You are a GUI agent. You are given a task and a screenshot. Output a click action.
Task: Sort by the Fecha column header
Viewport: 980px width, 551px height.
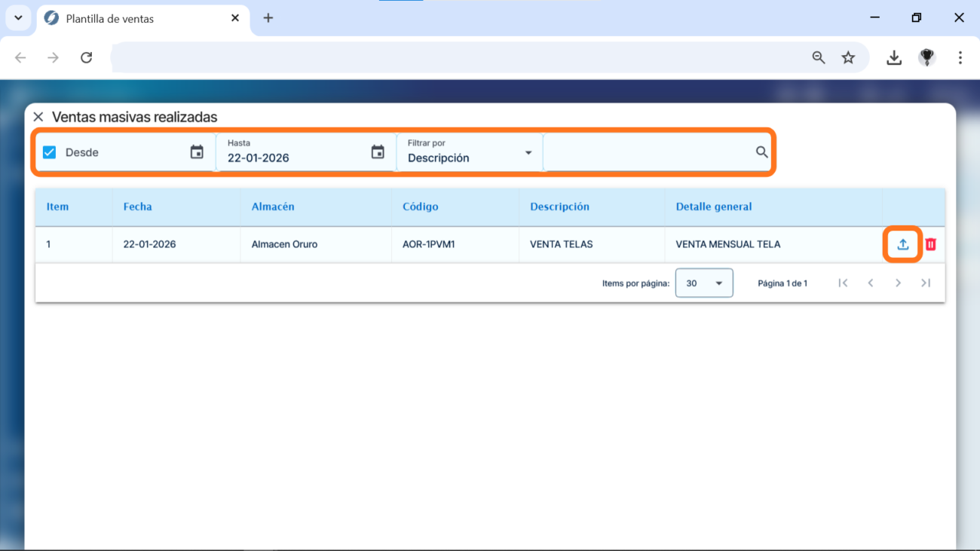138,207
